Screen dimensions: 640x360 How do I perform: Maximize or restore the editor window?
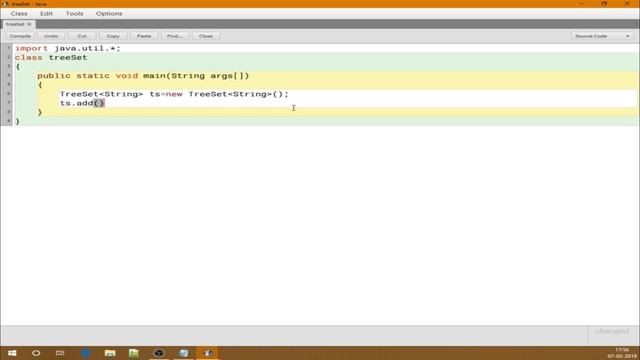tap(604, 4)
